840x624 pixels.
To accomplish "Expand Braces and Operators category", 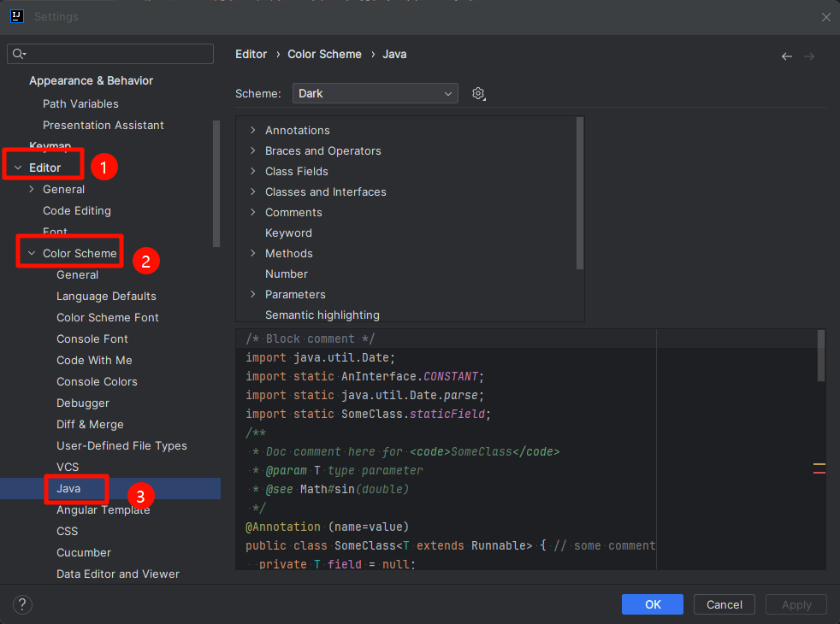I will pos(253,151).
